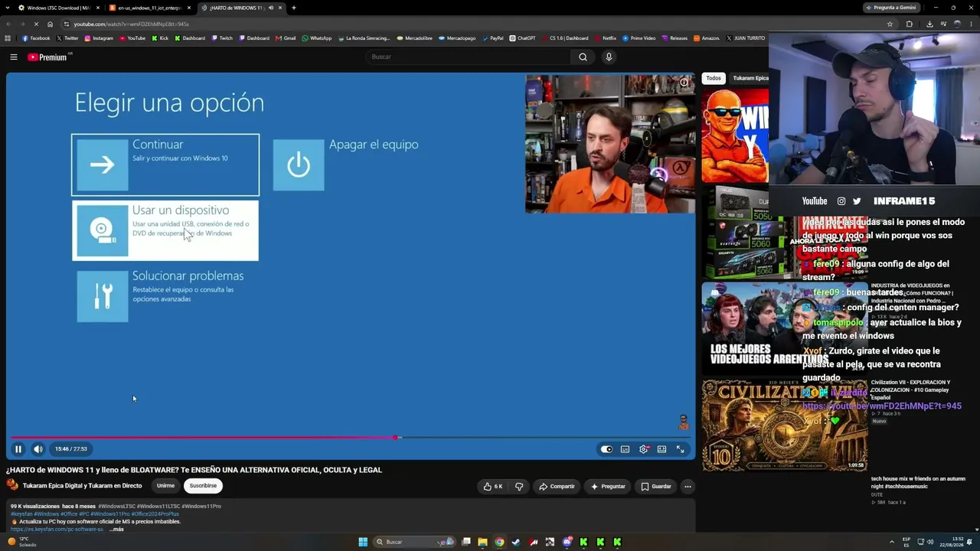Mute the video player volume

coord(38,449)
